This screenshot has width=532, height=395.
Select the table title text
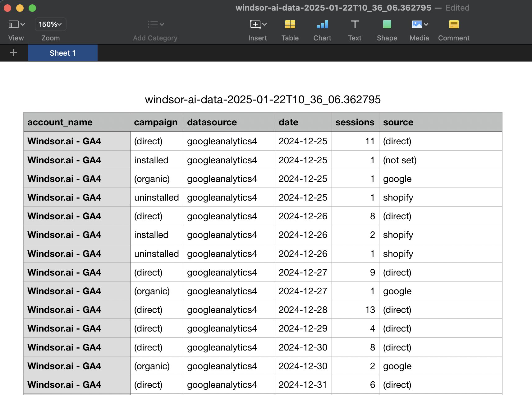pos(263,100)
